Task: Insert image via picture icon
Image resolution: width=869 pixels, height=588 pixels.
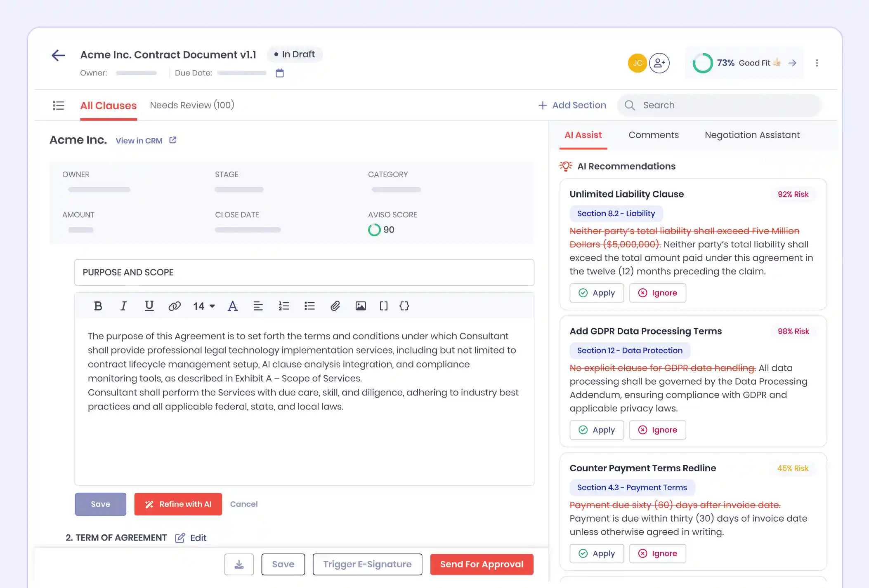Action: (x=361, y=306)
